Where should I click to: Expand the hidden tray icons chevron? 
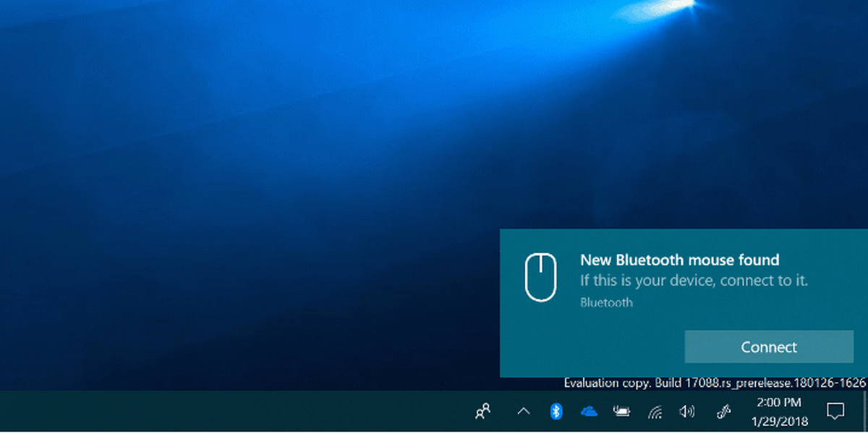(x=524, y=412)
